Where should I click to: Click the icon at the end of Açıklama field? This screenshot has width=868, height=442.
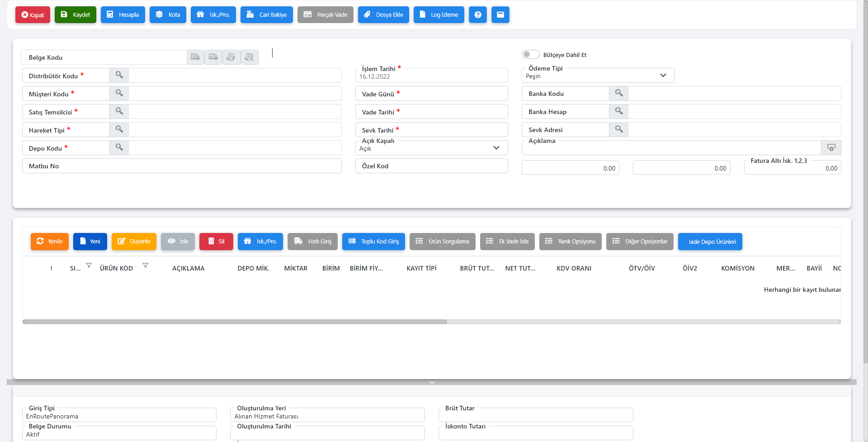click(x=831, y=147)
